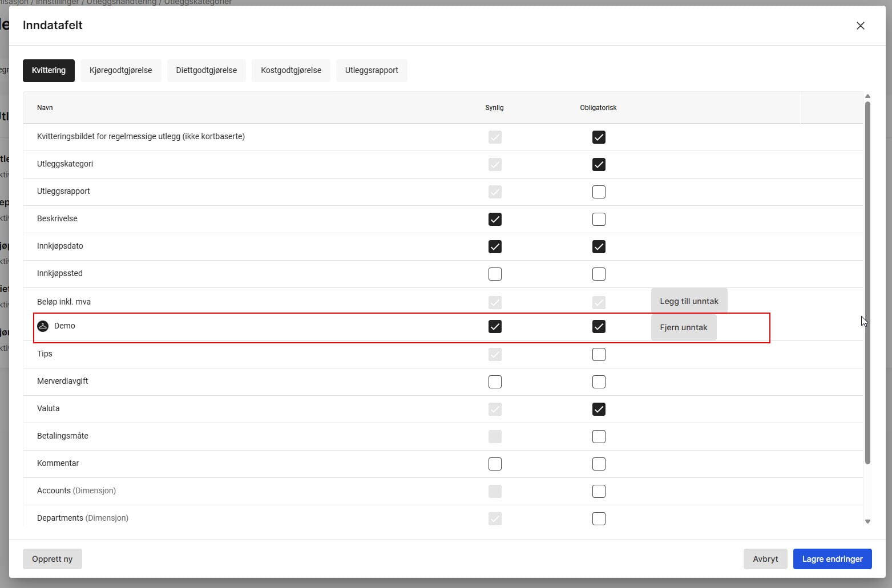Select the Kostgodtgjørelse tab
Viewport: 892px width, 588px height.
tap(290, 71)
